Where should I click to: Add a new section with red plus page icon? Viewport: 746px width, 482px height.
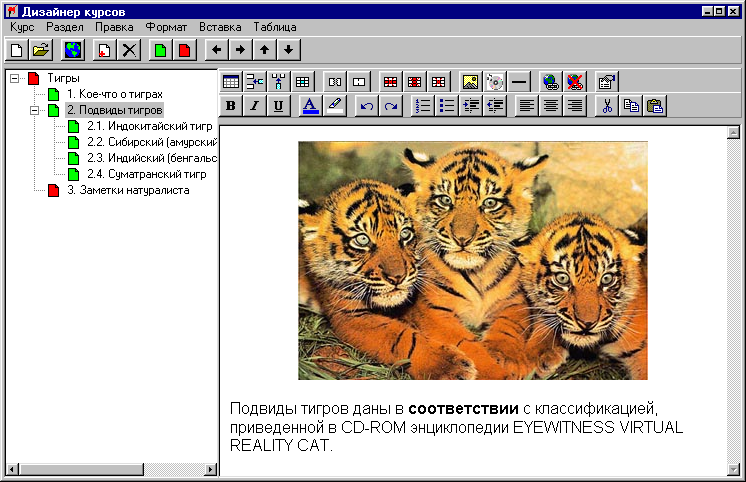coord(104,49)
